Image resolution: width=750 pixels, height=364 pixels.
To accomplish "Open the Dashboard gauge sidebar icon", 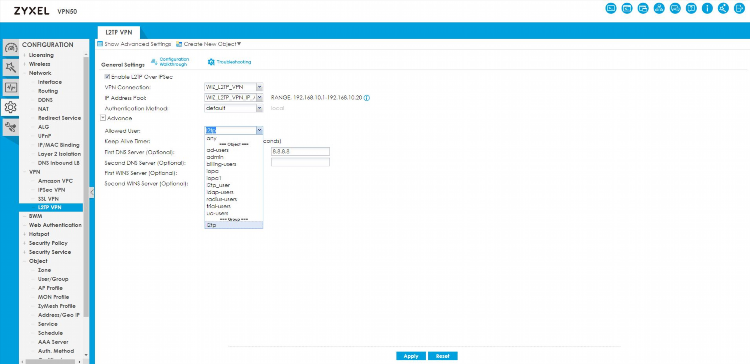I will click(x=11, y=48).
